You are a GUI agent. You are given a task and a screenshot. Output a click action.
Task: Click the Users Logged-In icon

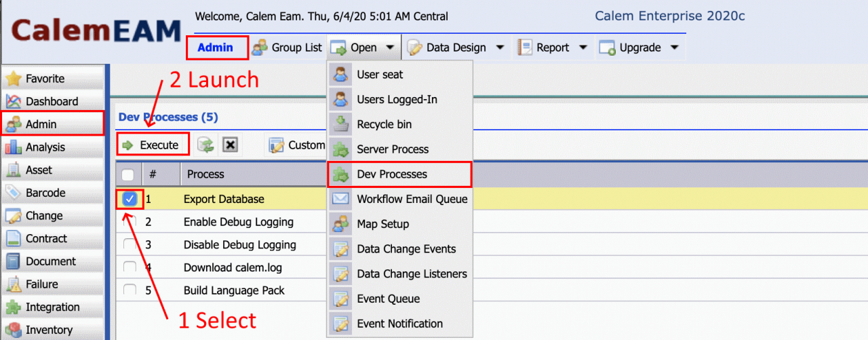coord(340,100)
